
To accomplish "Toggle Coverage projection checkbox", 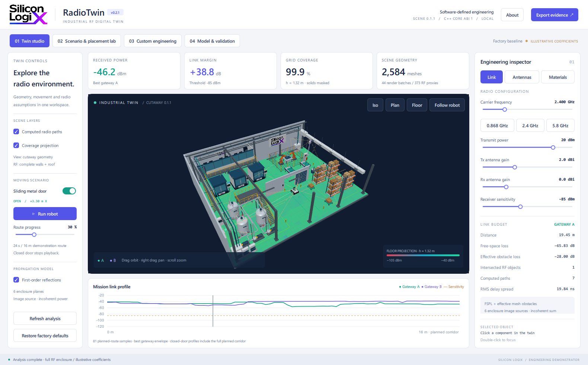I will [16, 145].
